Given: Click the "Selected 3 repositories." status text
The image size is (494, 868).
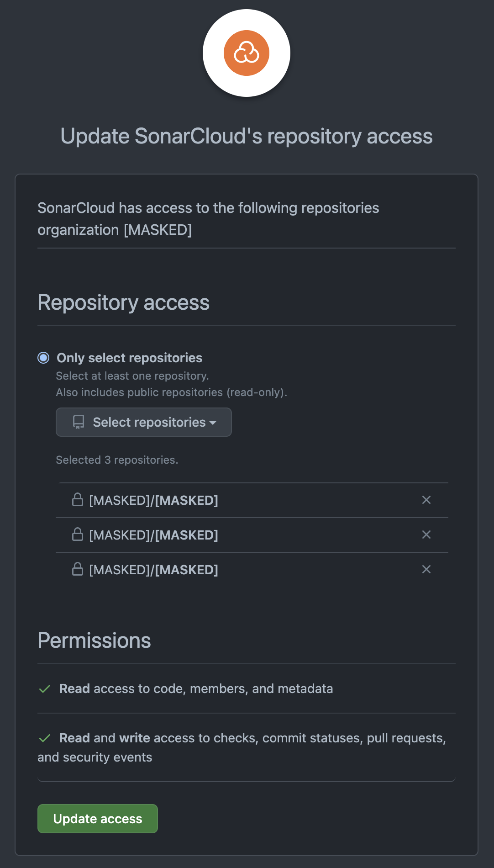Looking at the screenshot, I should click(117, 460).
